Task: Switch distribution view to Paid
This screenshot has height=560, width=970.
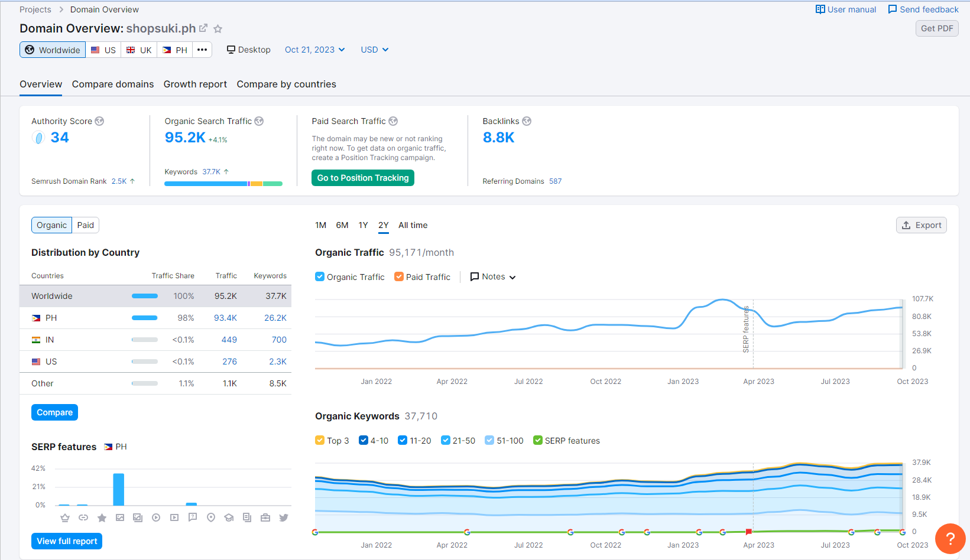Action: click(x=86, y=225)
